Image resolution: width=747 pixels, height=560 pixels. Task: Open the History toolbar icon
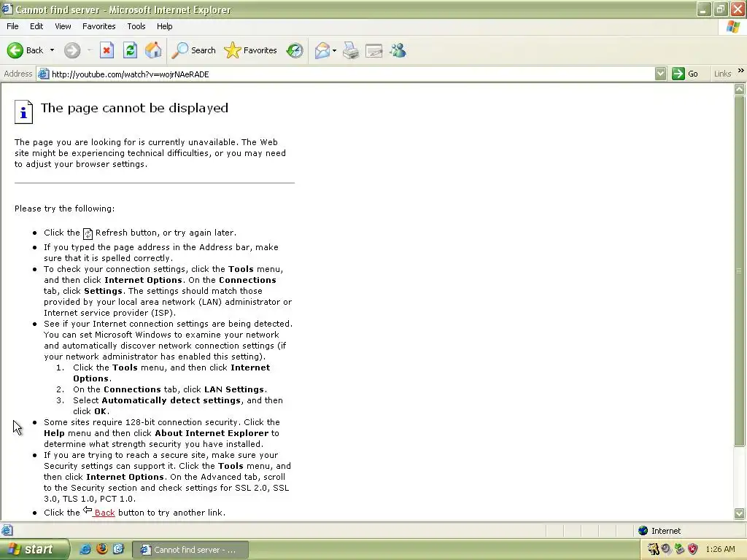point(295,50)
